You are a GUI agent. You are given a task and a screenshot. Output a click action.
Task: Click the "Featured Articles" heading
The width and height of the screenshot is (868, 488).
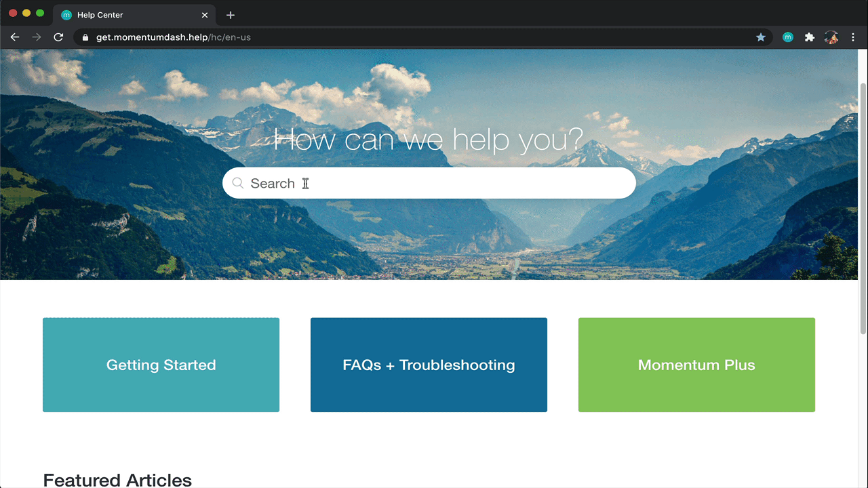(117, 480)
